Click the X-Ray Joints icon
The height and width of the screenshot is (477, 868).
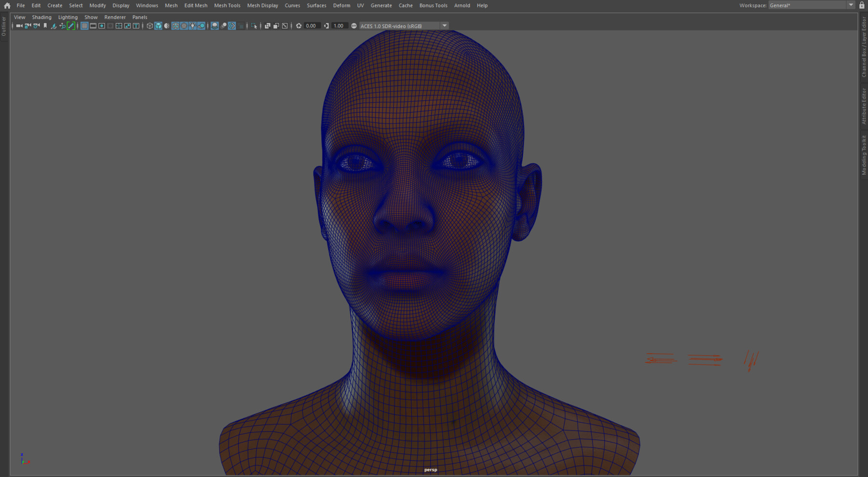pyautogui.click(x=285, y=26)
